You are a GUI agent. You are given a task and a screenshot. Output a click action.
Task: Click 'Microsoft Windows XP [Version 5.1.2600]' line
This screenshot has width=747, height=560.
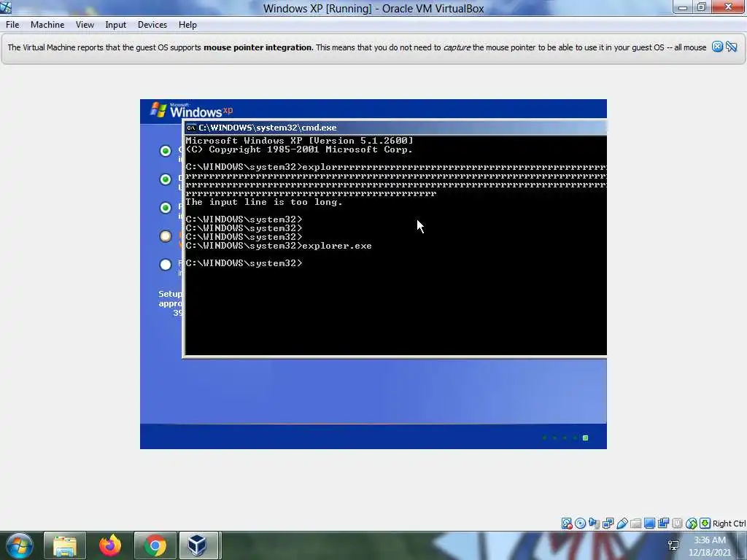coord(299,141)
